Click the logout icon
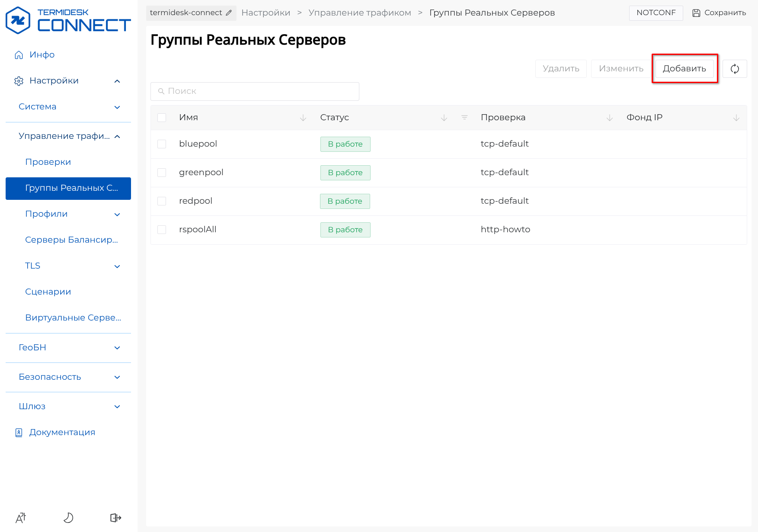758x532 pixels. point(115,518)
